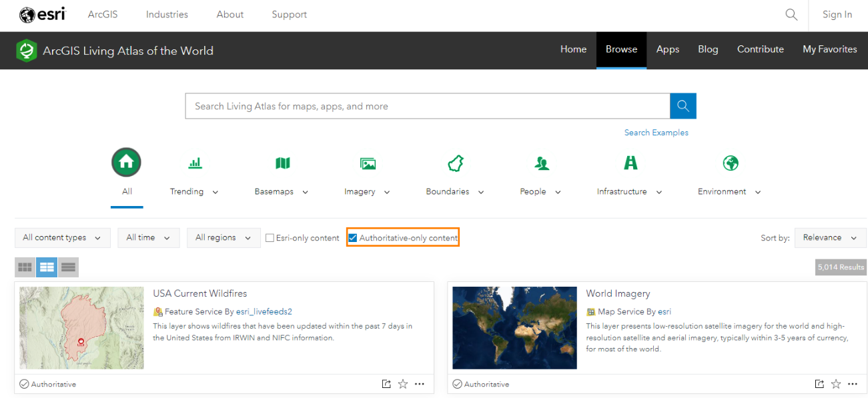This screenshot has height=398, width=868.
Task: Favorite World Imagery with star
Action: 836,384
